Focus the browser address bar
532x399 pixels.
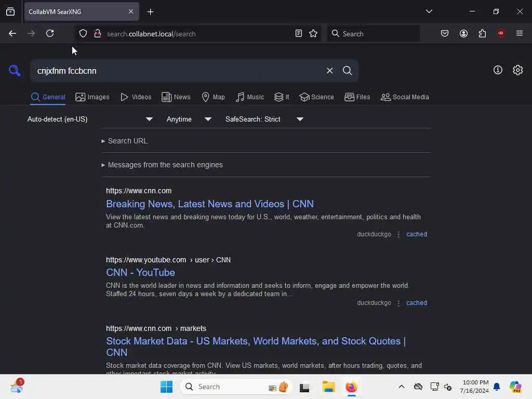coord(198,34)
